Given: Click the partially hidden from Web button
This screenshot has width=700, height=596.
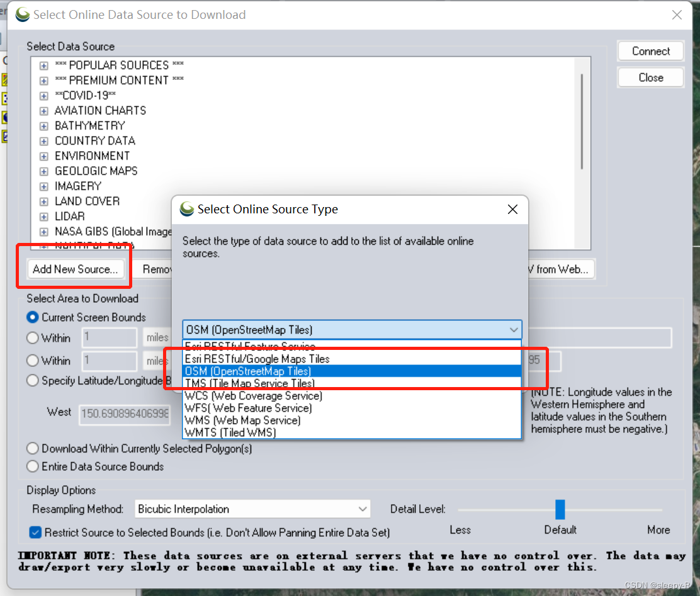Looking at the screenshot, I should 561,269.
